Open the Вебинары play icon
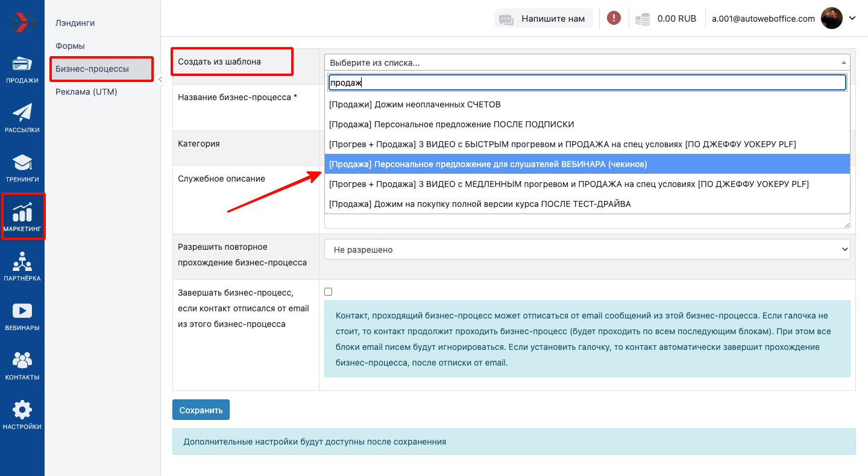The height and width of the screenshot is (476, 868). click(x=22, y=316)
